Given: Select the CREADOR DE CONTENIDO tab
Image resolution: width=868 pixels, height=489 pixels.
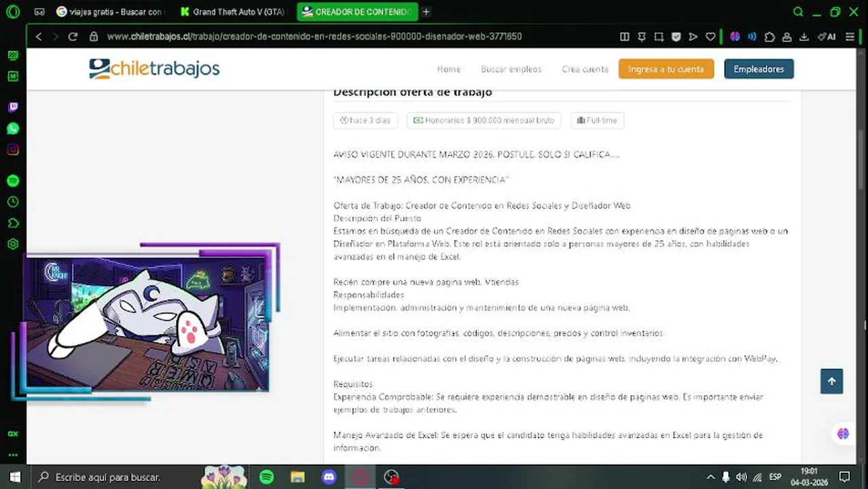Looking at the screenshot, I should 357,12.
